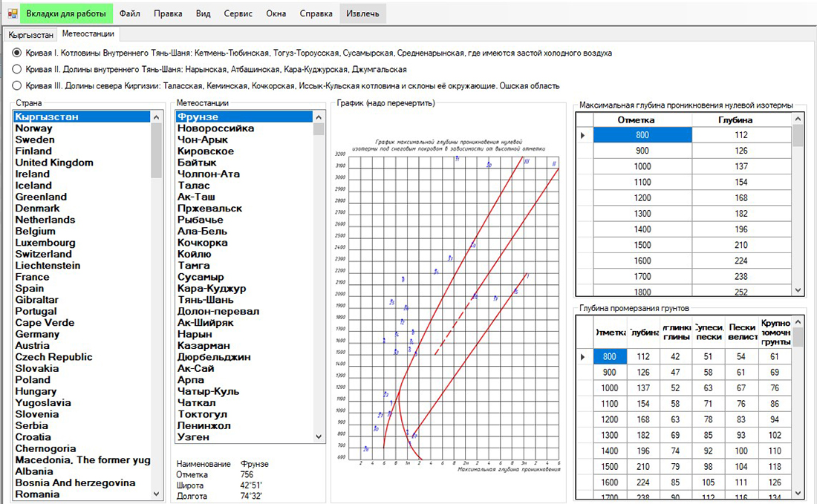The image size is (817, 504).
Task: Open the Сервис menu
Action: pyautogui.click(x=238, y=13)
